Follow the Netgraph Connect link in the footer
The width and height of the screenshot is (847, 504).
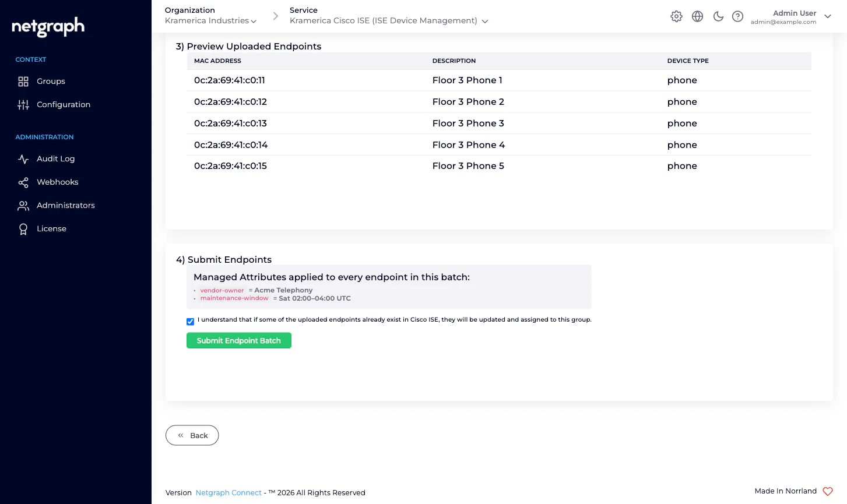(x=229, y=492)
